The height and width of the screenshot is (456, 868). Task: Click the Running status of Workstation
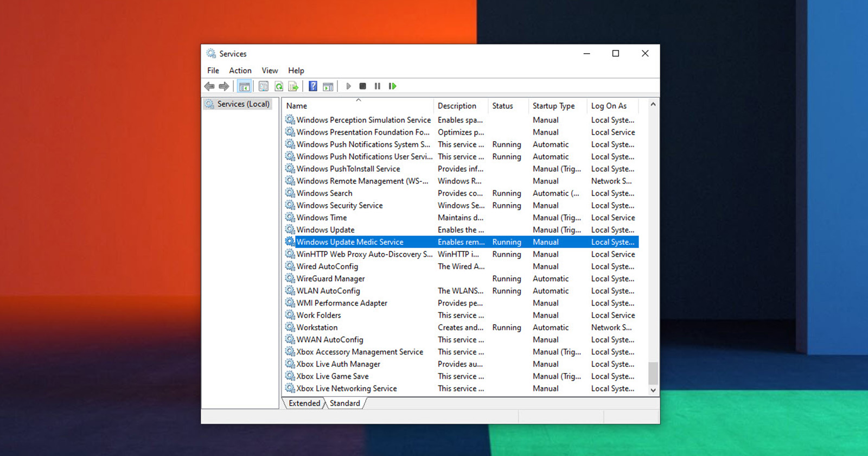click(x=507, y=327)
